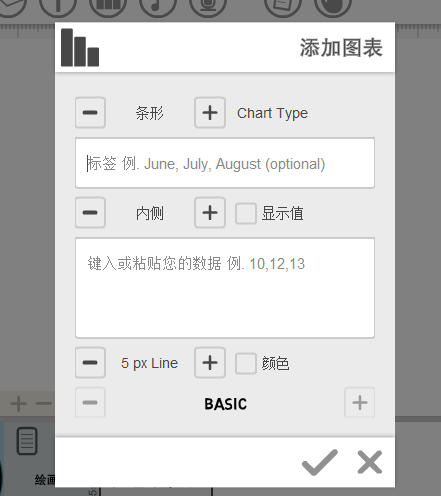Select the document page icon at bottom left
This screenshot has height=496, width=441.
click(27, 441)
